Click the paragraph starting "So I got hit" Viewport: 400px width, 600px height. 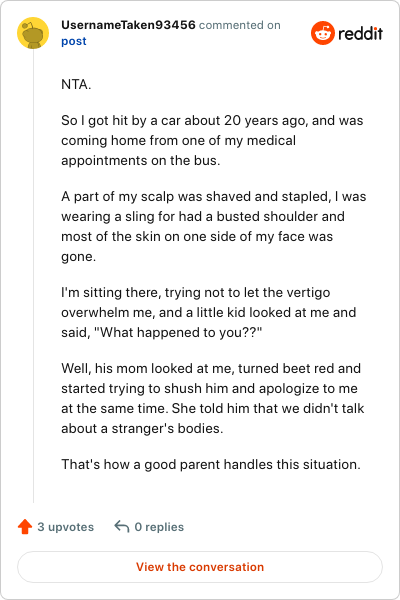[x=212, y=140]
